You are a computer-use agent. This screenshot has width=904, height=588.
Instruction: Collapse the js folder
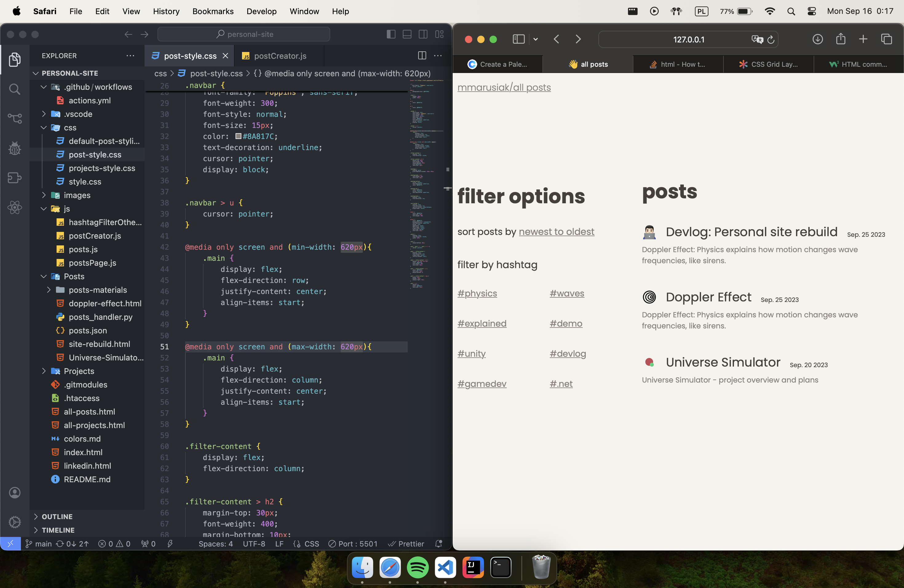pyautogui.click(x=44, y=209)
